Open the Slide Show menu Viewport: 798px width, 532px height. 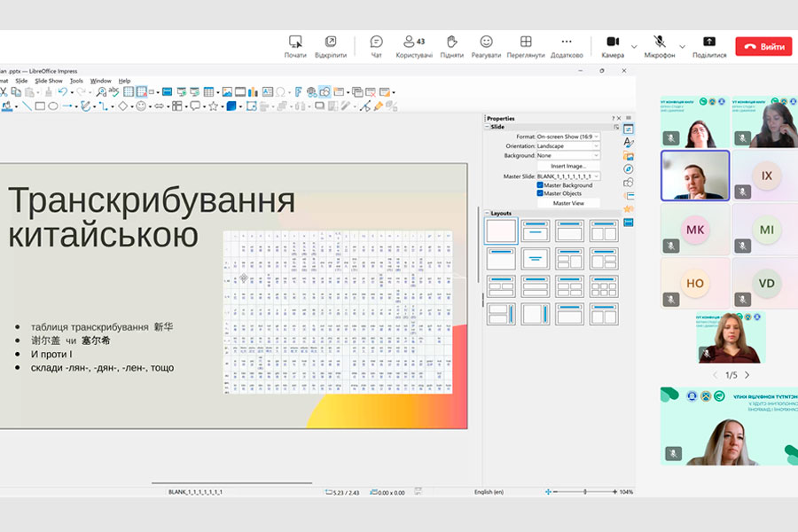pyautogui.click(x=49, y=81)
